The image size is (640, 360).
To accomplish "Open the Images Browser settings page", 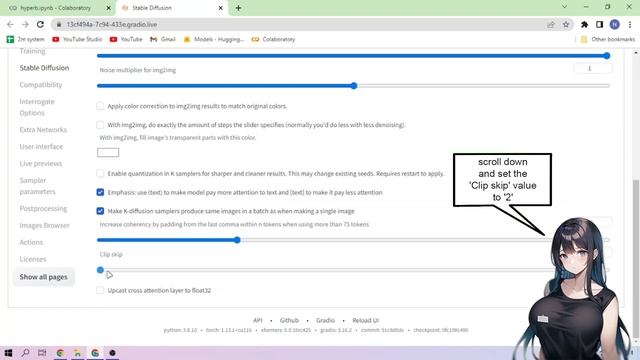I will [x=44, y=225].
